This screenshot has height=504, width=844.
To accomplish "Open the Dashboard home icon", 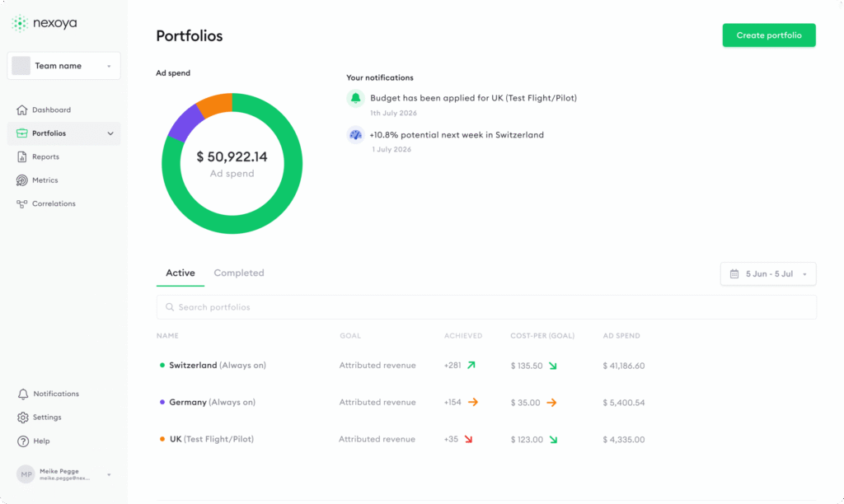I will pos(21,110).
